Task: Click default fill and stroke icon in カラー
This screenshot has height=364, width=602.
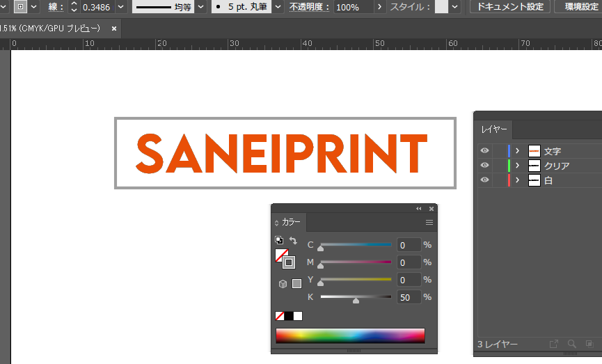Action: pos(279,240)
